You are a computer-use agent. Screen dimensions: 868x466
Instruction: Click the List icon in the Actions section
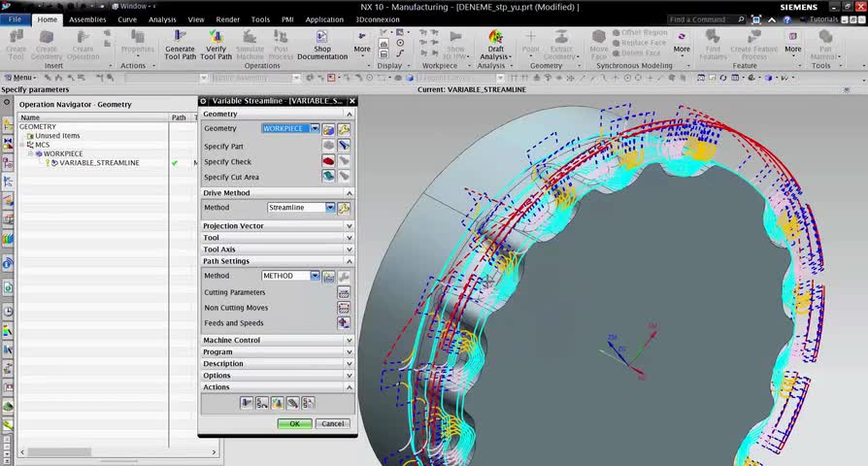(x=293, y=403)
